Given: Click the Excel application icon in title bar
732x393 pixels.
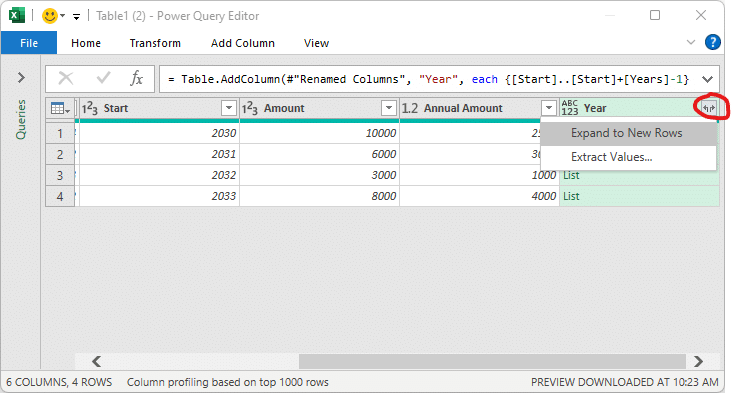Looking at the screenshot, I should pos(17,15).
